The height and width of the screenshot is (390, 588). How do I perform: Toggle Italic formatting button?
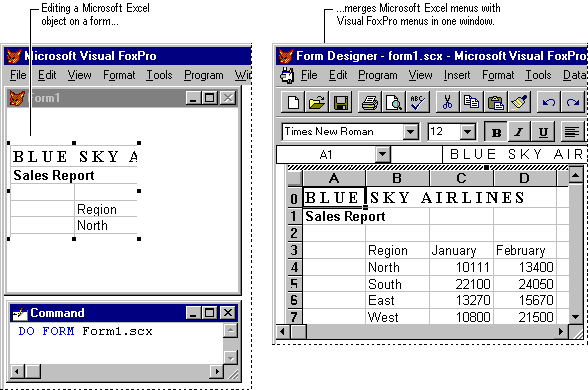pyautogui.click(x=519, y=132)
